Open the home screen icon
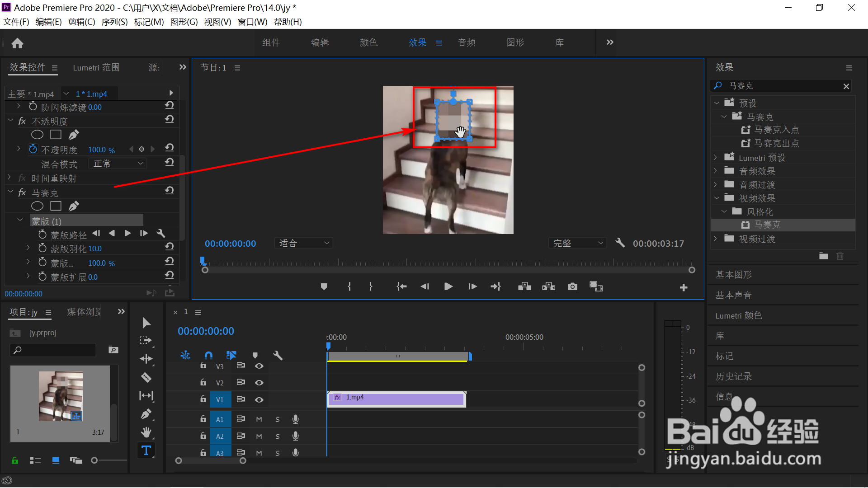868x488 pixels. [17, 43]
